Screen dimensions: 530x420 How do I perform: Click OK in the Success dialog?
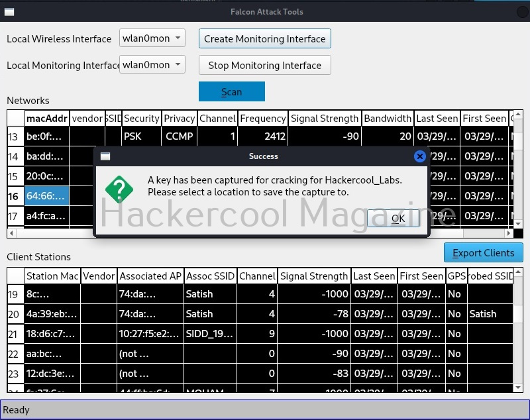coord(394,218)
